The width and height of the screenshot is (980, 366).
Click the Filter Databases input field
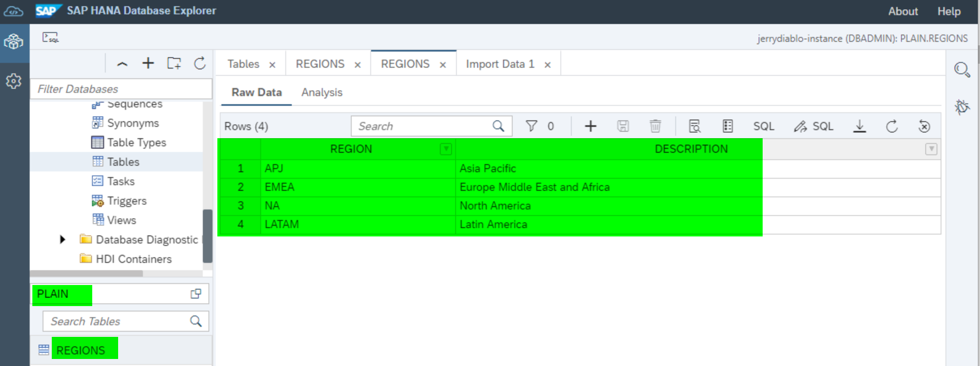[x=121, y=89]
